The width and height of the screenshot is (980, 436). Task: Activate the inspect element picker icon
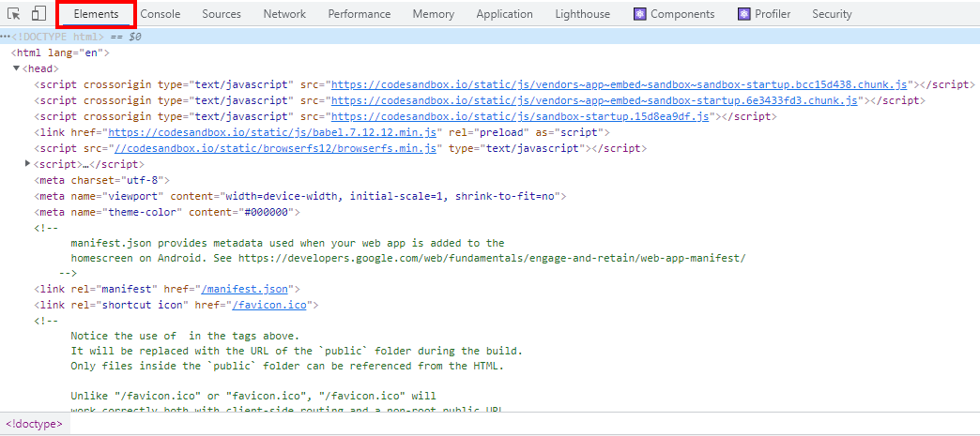pyautogui.click(x=14, y=14)
